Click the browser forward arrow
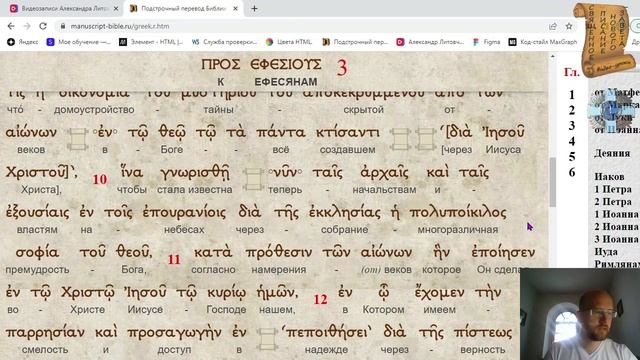 pos(27,26)
